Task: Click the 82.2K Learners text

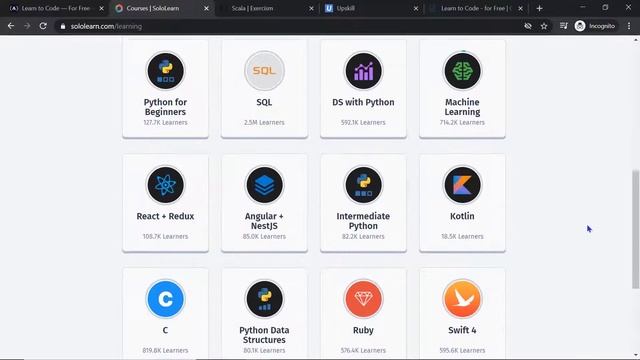Action: pyautogui.click(x=363, y=236)
